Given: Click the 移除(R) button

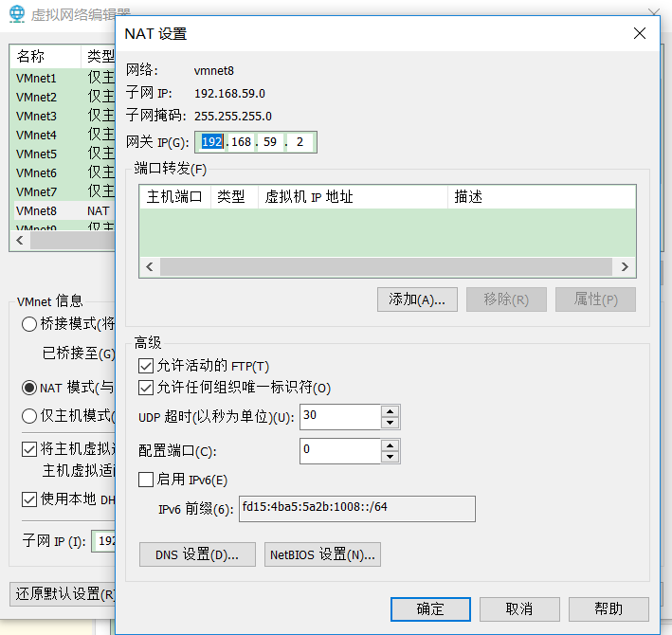Looking at the screenshot, I should point(506,299).
